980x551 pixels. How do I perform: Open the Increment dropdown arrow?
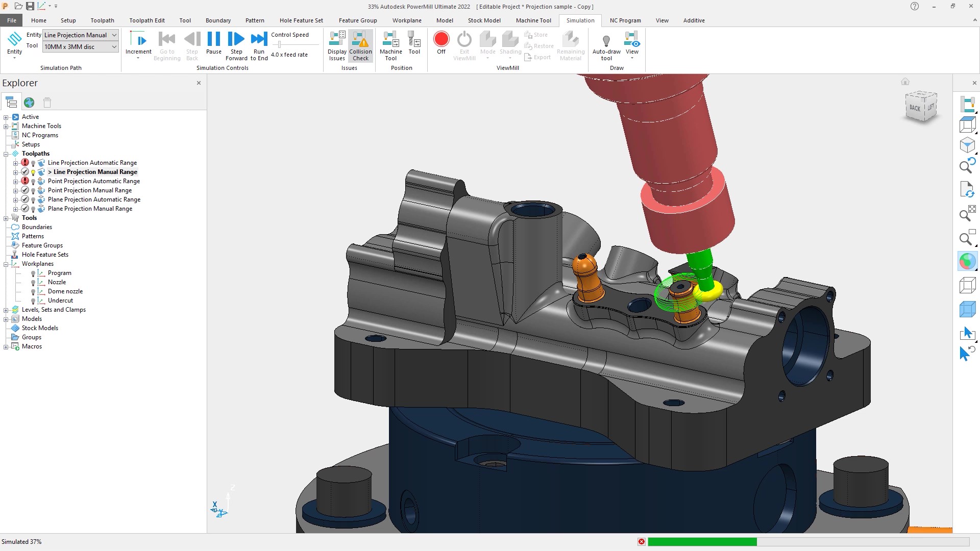[x=138, y=58]
